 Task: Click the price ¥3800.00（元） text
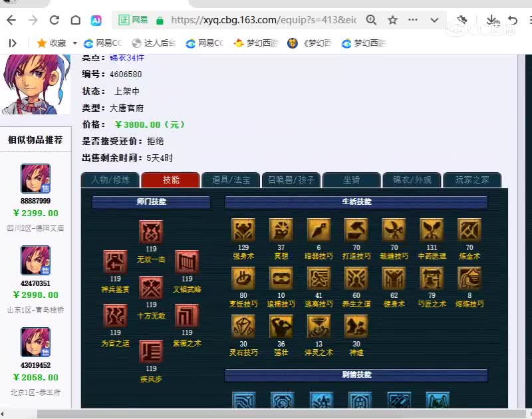coord(151,124)
